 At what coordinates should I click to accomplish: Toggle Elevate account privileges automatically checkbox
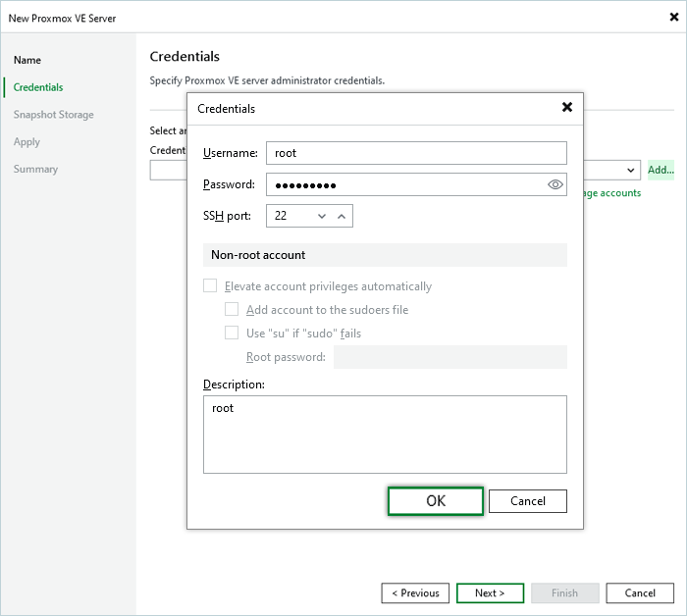210,286
